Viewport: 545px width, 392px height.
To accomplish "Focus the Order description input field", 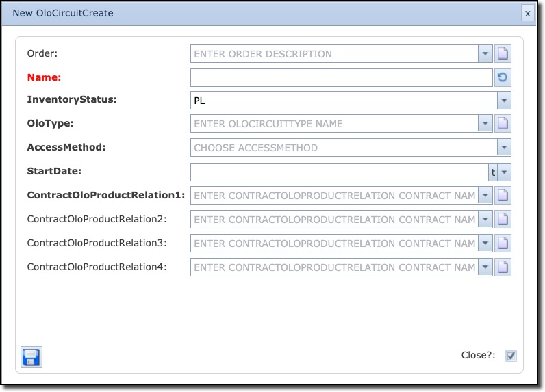I will [x=334, y=54].
